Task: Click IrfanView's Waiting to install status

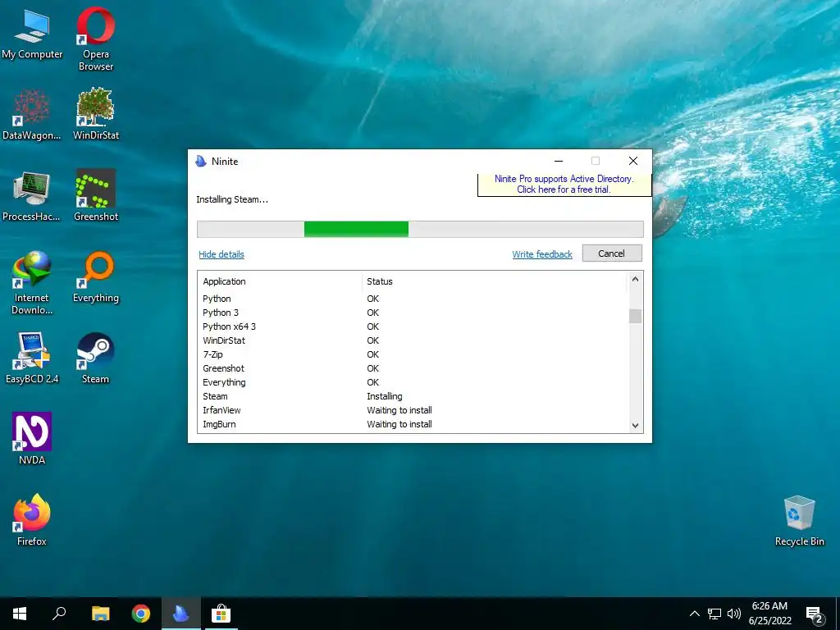Action: pos(399,410)
